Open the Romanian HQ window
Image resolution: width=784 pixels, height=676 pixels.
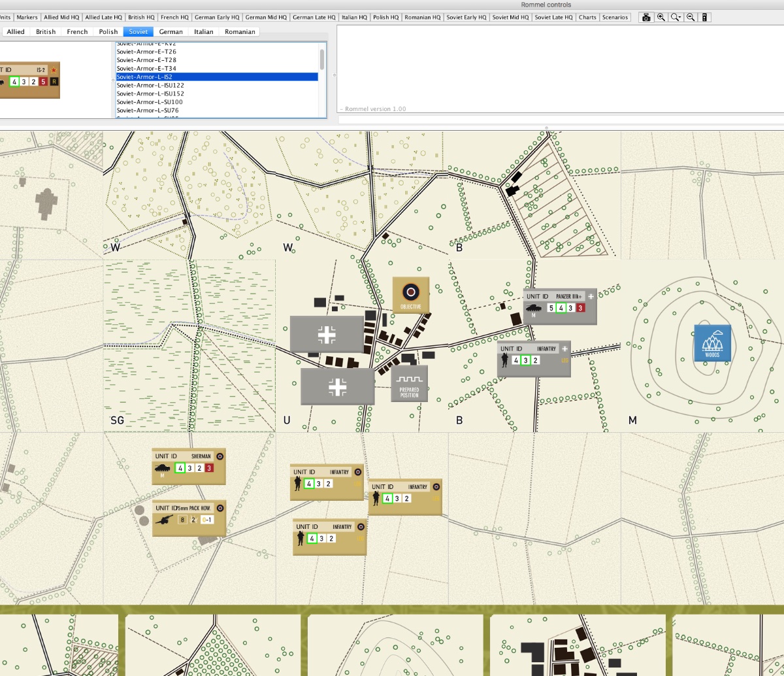pyautogui.click(x=423, y=18)
